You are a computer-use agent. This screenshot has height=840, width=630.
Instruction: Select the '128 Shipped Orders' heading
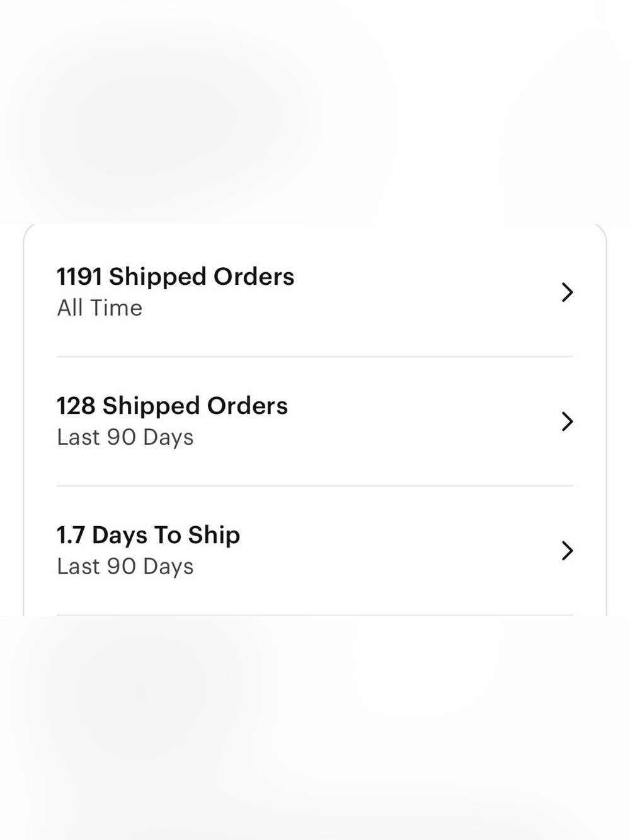172,406
